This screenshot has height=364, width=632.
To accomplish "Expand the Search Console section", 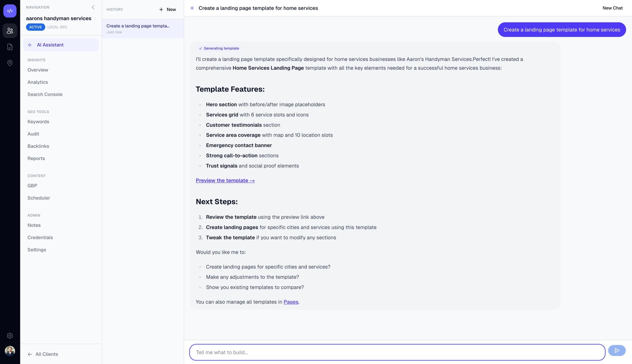I will pyautogui.click(x=45, y=94).
